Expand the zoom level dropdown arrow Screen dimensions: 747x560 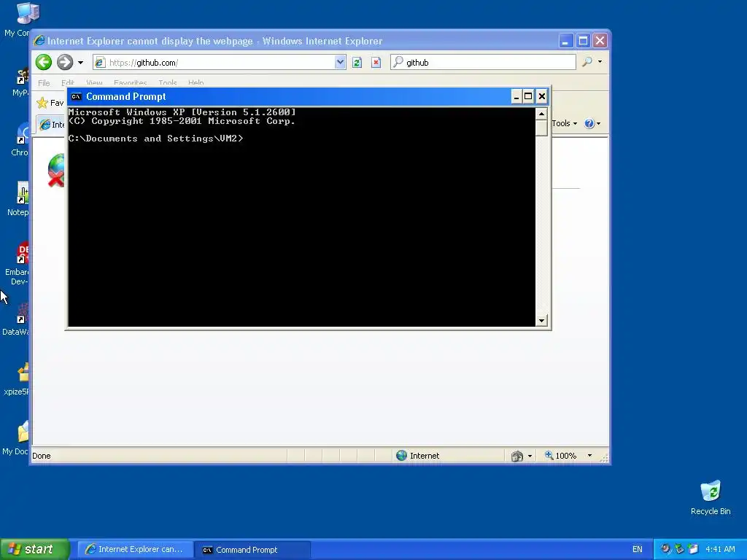(589, 456)
